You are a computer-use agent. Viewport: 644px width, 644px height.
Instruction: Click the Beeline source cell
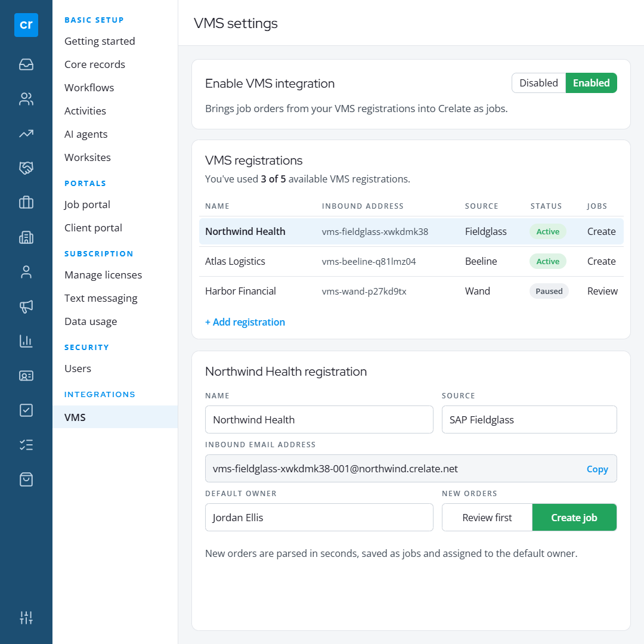point(481,262)
